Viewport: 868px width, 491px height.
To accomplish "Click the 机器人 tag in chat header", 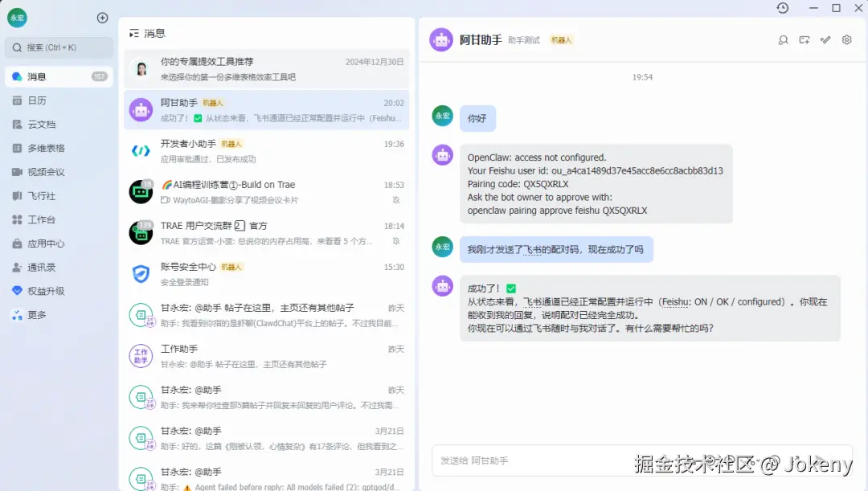I will pos(561,40).
